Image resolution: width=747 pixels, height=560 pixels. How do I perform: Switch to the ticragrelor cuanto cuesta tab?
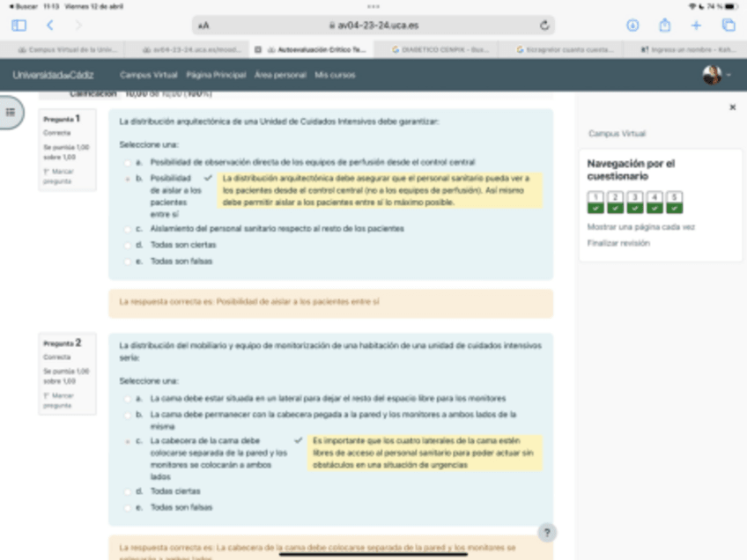pos(565,49)
